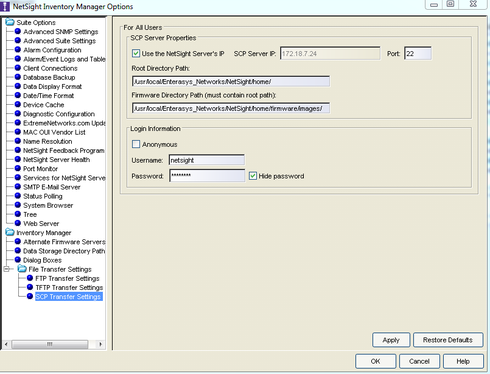Image resolution: width=490 pixels, height=374 pixels.
Task: Select Date/Time Format in tree
Action: click(x=49, y=95)
